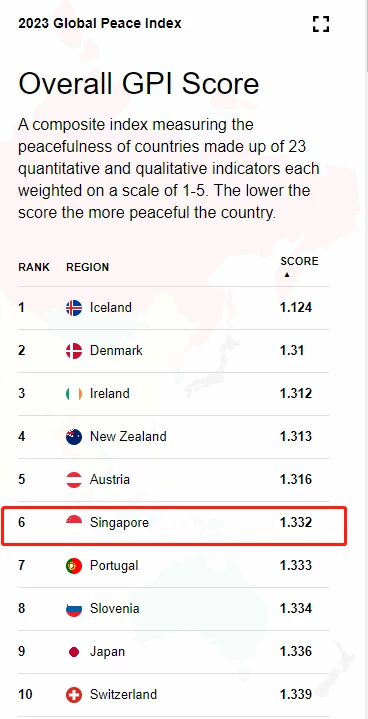Click the page scrollbar on right edge

point(366,37)
